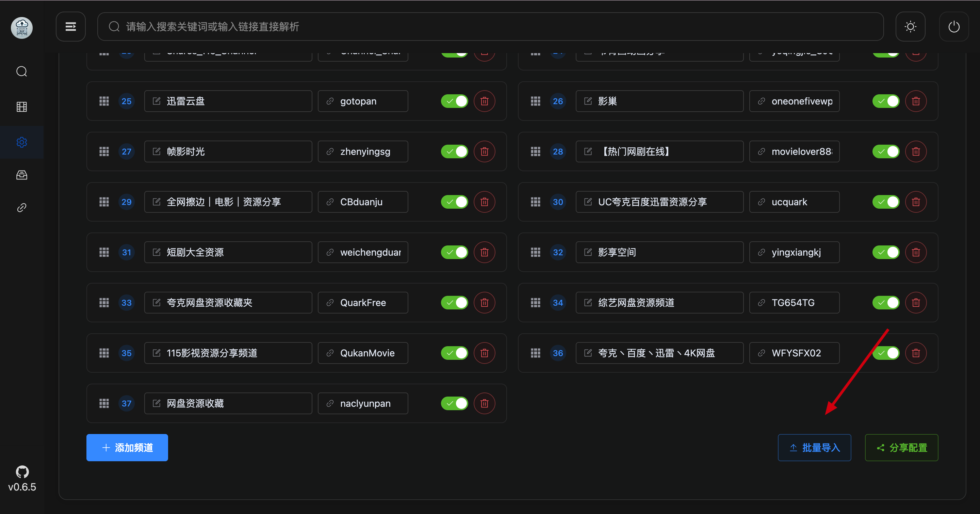Select the settings gear sidebar item
The image size is (980, 514).
[22, 142]
